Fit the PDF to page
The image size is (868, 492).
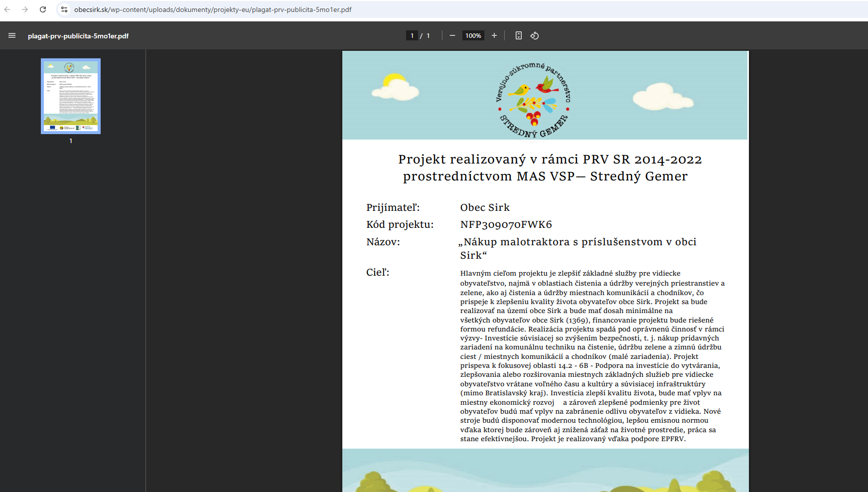519,35
